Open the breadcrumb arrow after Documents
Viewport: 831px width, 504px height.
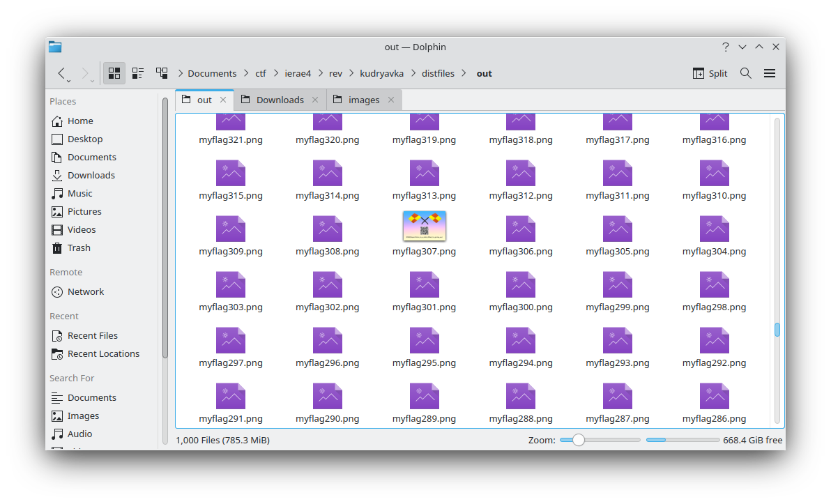(x=245, y=72)
